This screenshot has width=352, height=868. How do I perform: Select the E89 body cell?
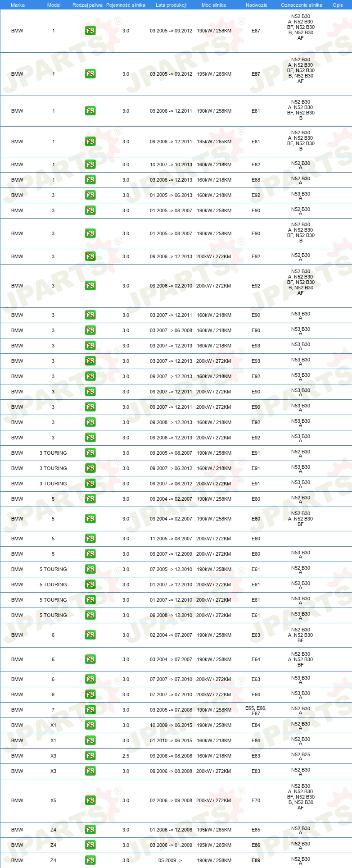click(x=256, y=860)
